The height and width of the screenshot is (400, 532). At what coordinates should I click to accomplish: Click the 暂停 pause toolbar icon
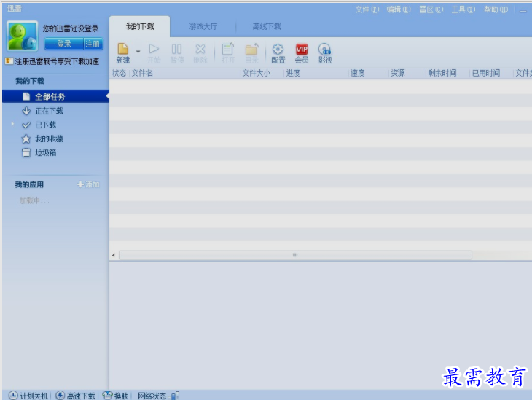click(177, 53)
